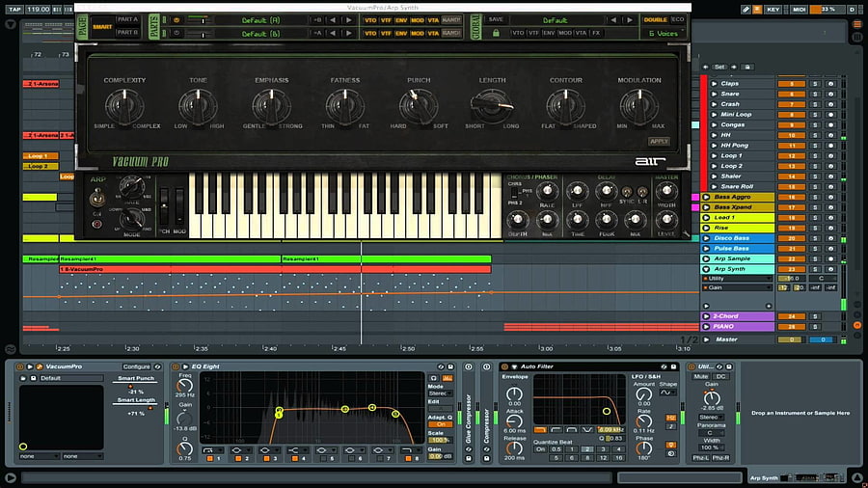Image resolution: width=868 pixels, height=488 pixels.
Task: Save EQ Eight preset with disk icon
Action: 450,366
